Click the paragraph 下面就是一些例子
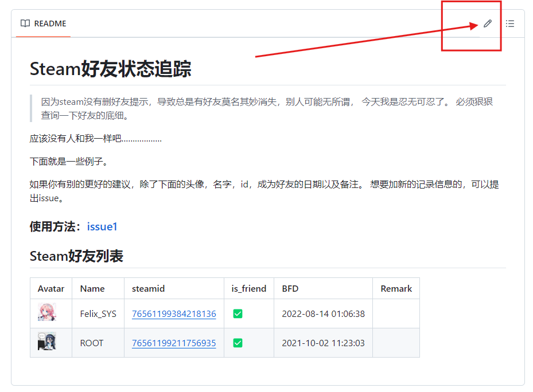 (x=69, y=162)
